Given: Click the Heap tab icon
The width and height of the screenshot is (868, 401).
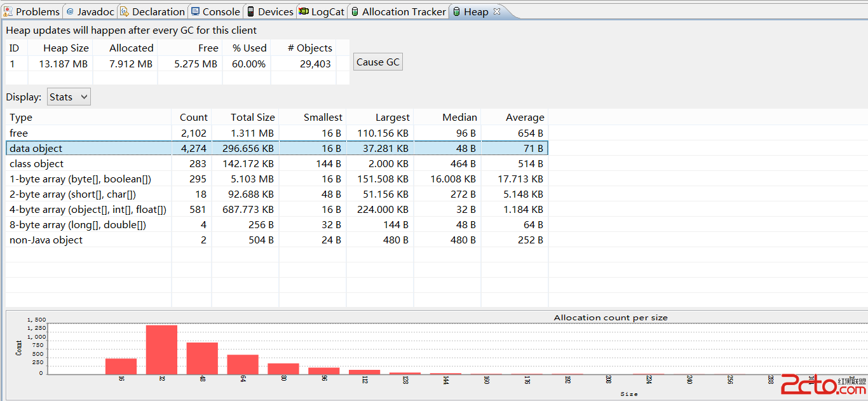Looking at the screenshot, I should click(x=456, y=11).
